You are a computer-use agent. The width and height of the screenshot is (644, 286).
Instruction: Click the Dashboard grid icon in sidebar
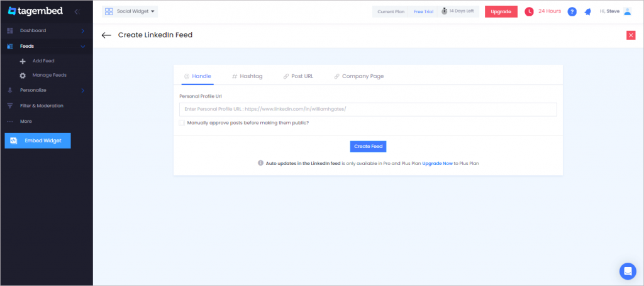tap(10, 31)
